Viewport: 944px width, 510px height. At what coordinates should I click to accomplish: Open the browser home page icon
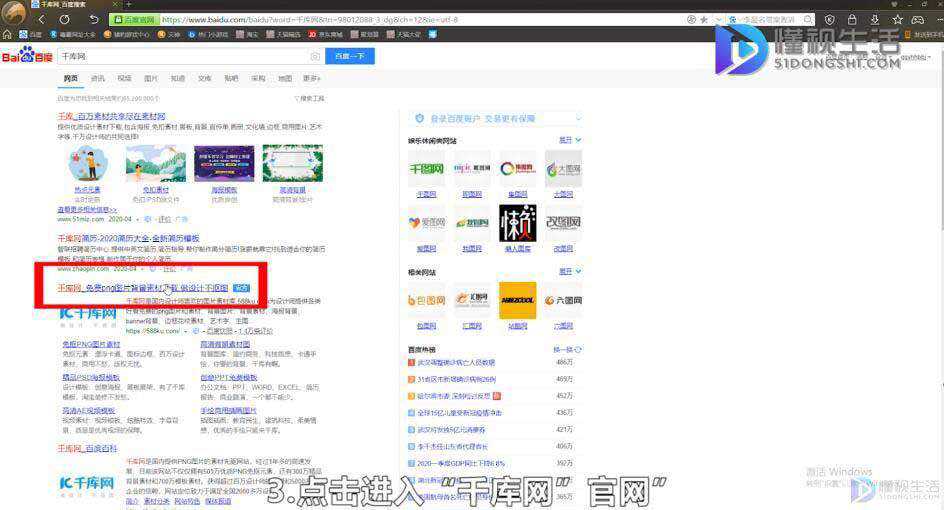[7, 34]
